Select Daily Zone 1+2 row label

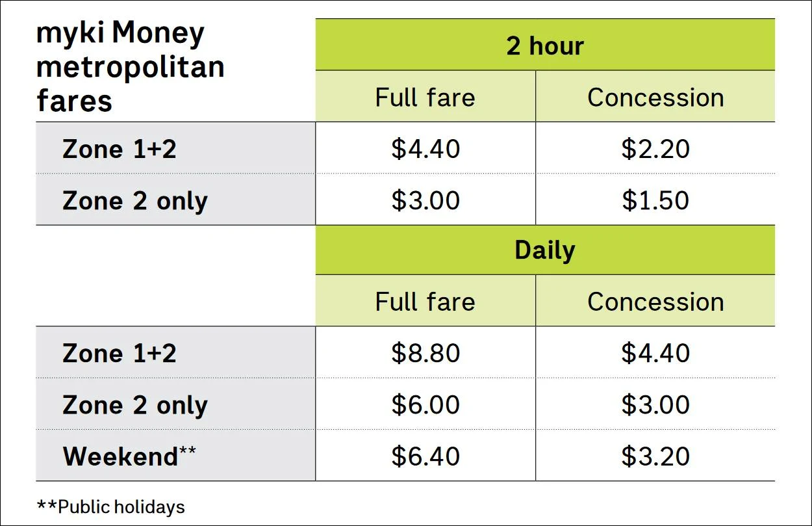click(x=120, y=353)
